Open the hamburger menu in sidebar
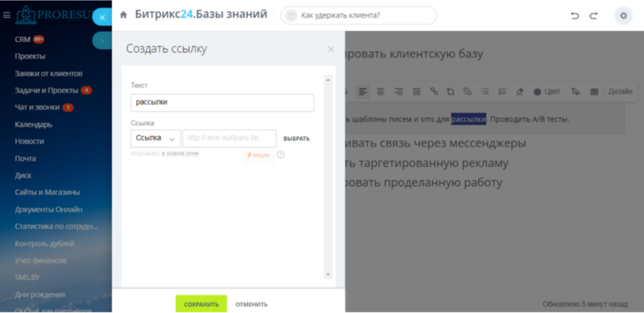Image resolution: width=644 pixels, height=313 pixels. pyautogui.click(x=6, y=15)
